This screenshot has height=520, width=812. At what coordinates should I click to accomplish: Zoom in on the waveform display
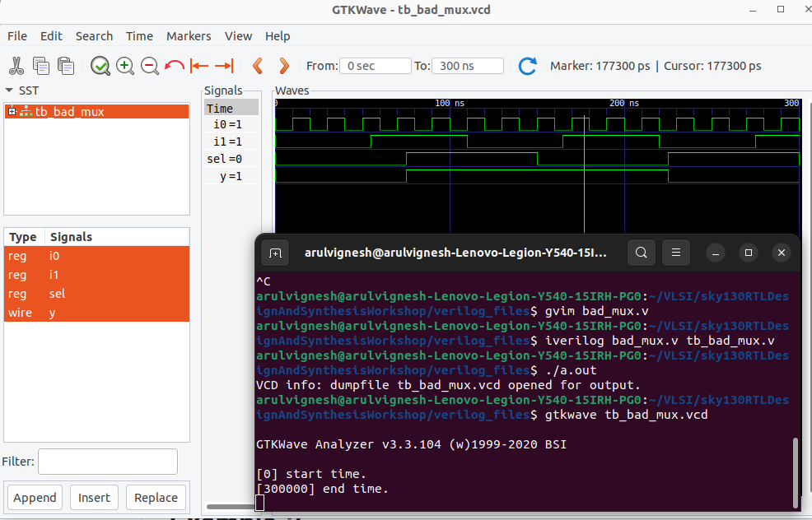pos(125,66)
